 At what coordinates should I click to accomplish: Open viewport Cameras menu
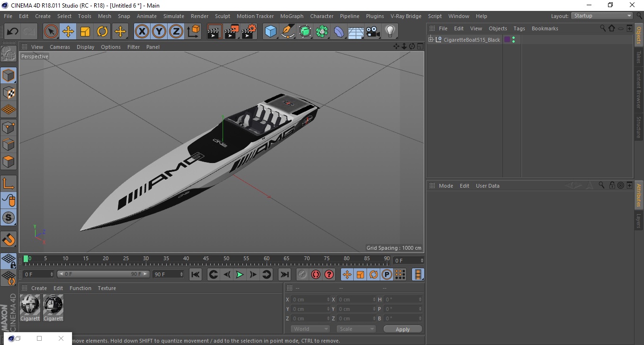pos(60,47)
